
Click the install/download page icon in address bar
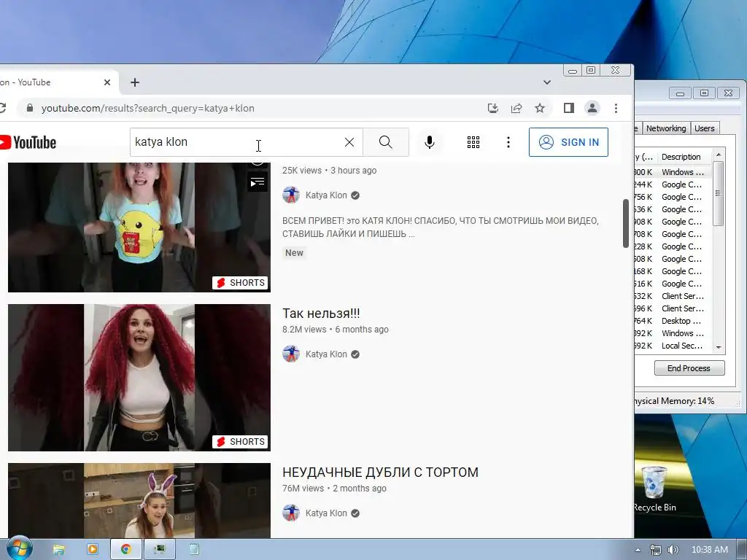pos(492,108)
